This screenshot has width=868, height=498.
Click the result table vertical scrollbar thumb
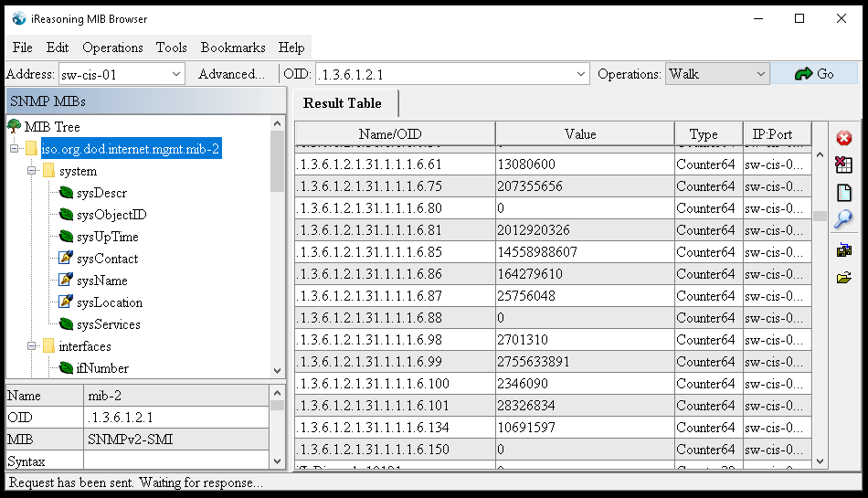point(820,217)
